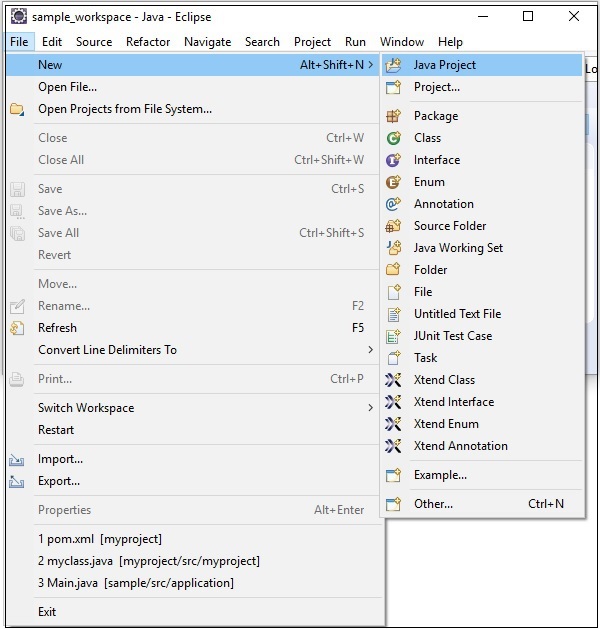Viewport: 600px width, 629px height.
Task: Click the Xtend Enum icon
Action: point(393,424)
